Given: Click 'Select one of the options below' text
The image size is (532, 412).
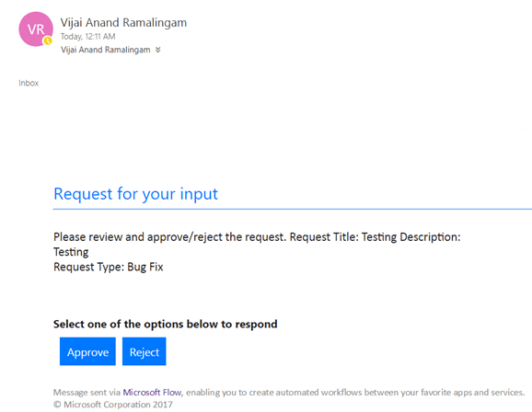Looking at the screenshot, I should click(x=166, y=325).
